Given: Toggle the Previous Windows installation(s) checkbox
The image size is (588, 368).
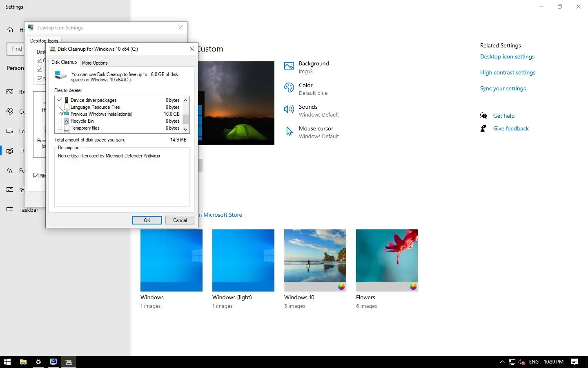Looking at the screenshot, I should (60, 114).
